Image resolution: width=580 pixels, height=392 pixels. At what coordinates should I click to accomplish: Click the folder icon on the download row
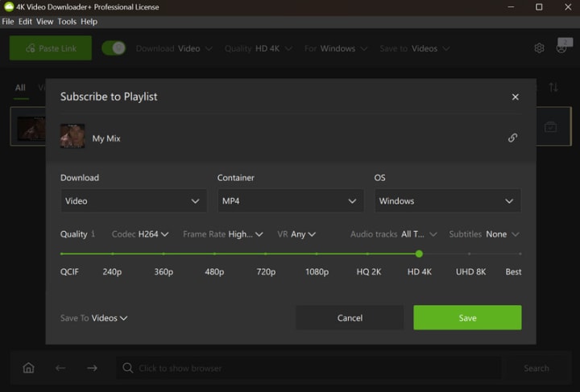tap(550, 126)
